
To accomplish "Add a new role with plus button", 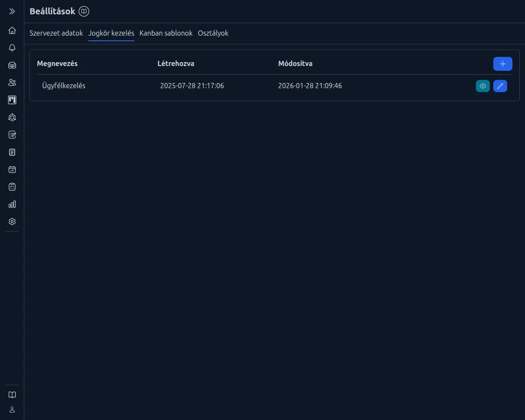I will (x=502, y=64).
